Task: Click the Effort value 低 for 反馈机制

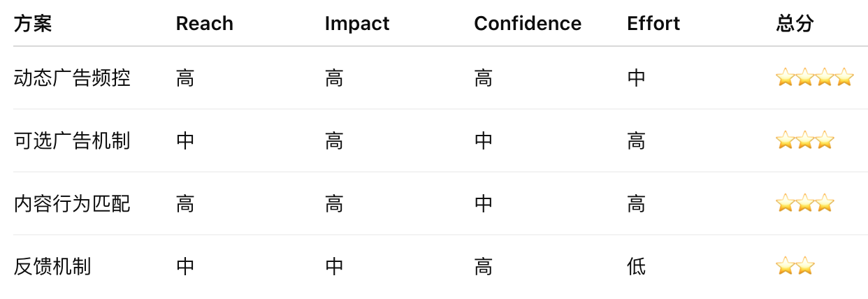Action: click(x=637, y=266)
